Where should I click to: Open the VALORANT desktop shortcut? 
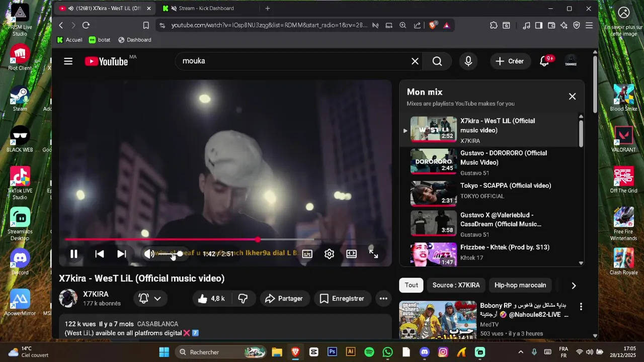[x=623, y=139]
